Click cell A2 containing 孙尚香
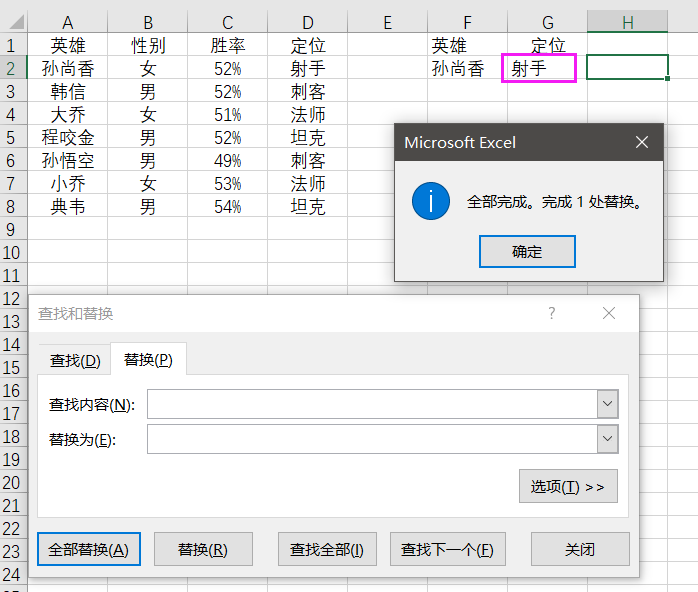698x592 pixels. tap(67, 68)
